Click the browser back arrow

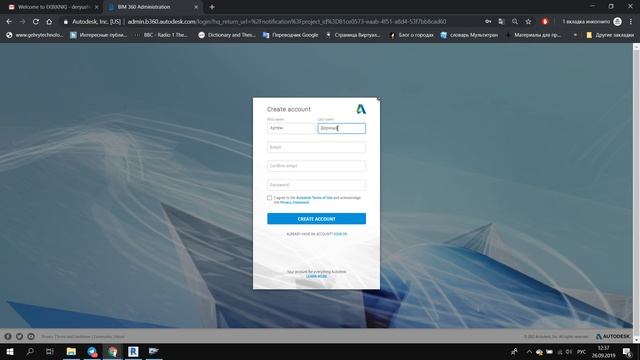point(9,22)
